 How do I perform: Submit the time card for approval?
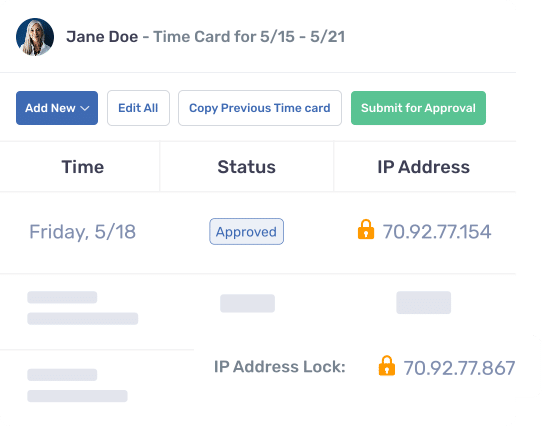point(418,108)
